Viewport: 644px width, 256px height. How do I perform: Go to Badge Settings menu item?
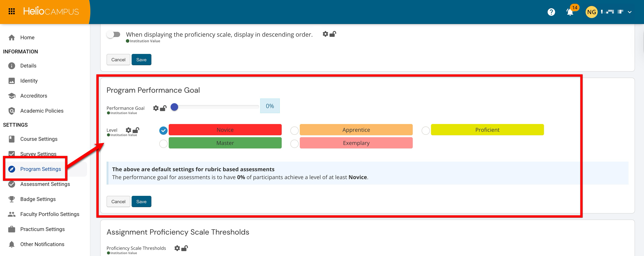(38, 199)
